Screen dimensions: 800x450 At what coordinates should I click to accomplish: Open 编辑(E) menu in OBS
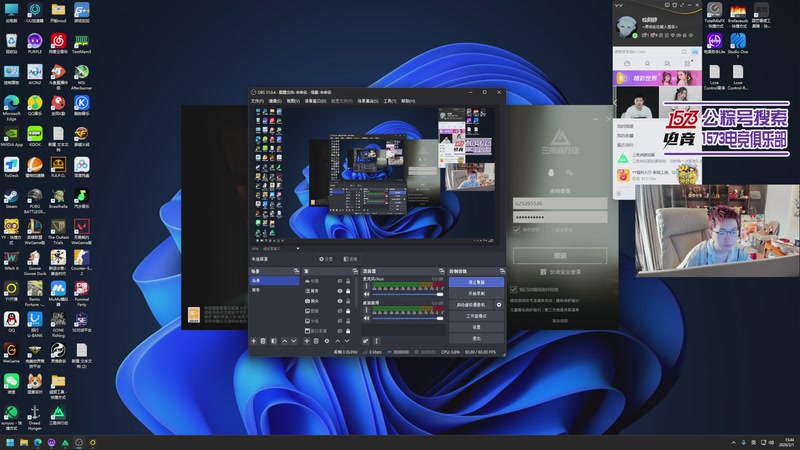[x=275, y=101]
